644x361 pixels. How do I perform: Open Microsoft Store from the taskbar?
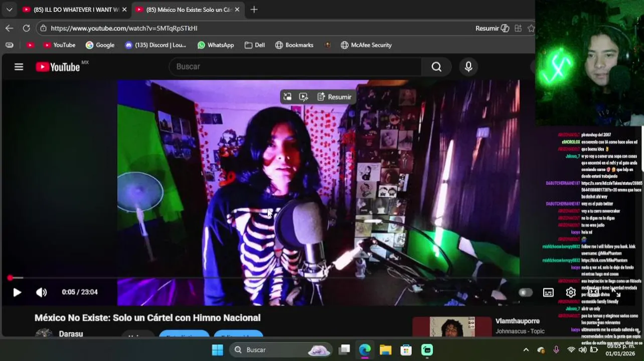pos(406,349)
